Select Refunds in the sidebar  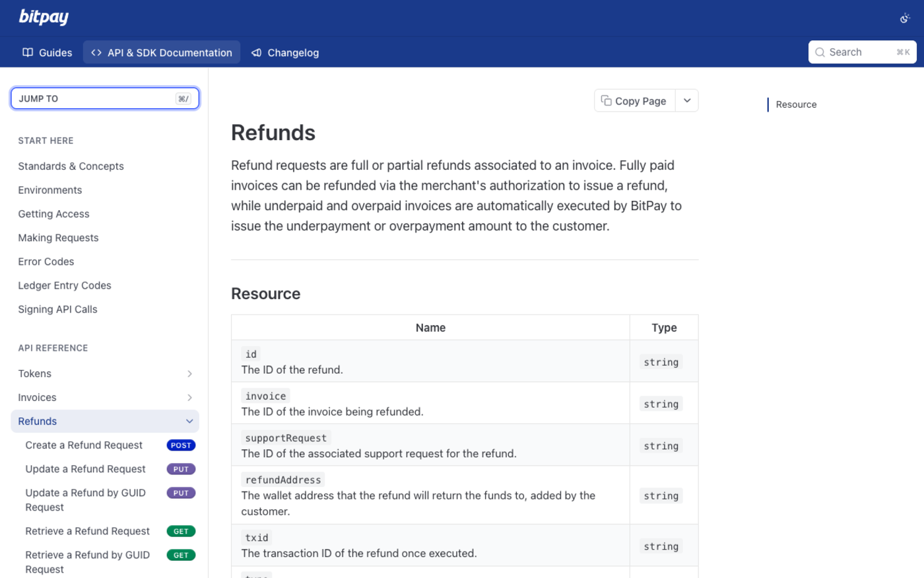(x=38, y=421)
